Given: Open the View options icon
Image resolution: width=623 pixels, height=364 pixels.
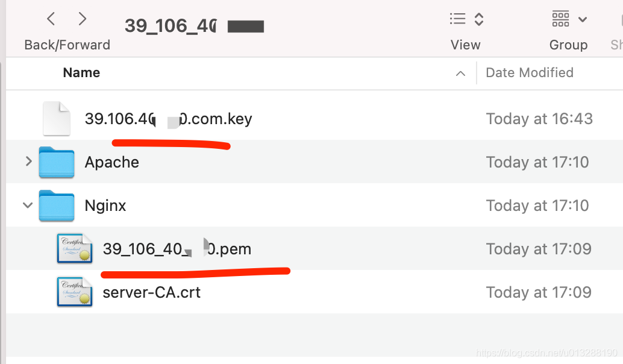Looking at the screenshot, I should (457, 19).
